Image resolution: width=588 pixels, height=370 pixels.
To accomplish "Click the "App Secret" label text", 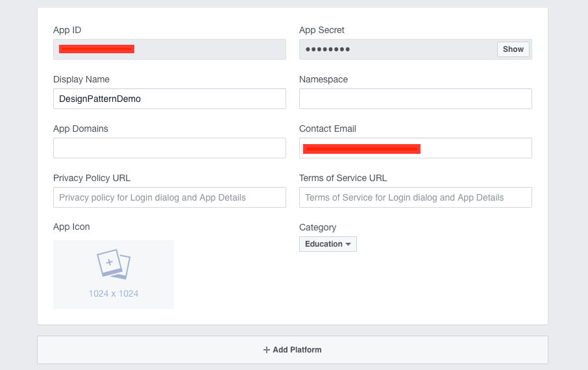I will tap(322, 30).
